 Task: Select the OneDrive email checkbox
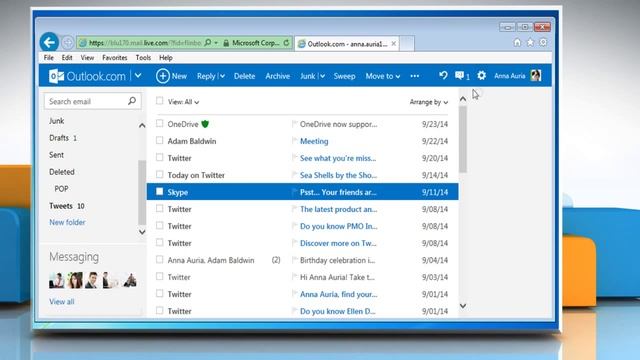(160, 123)
